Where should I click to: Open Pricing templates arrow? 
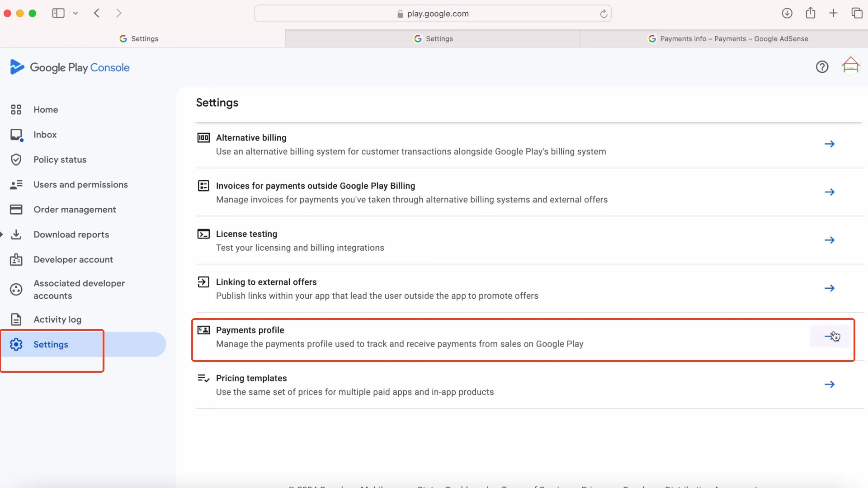coord(830,385)
